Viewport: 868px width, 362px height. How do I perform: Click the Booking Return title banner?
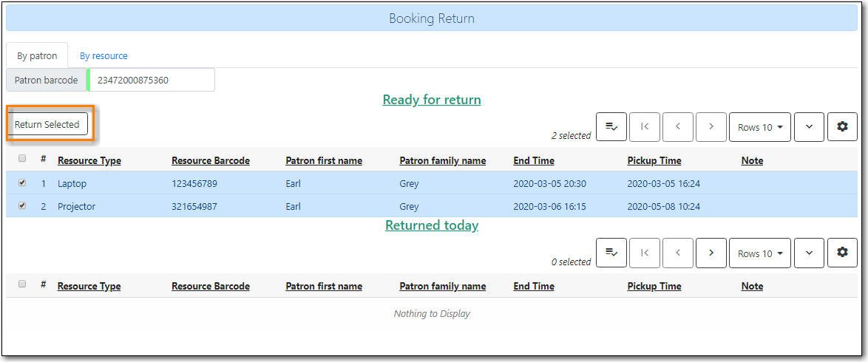click(432, 18)
